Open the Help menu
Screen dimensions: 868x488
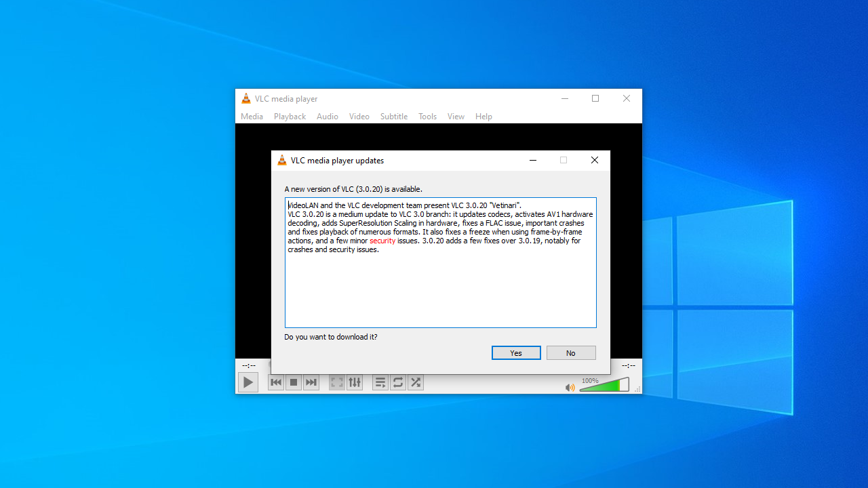coord(484,117)
